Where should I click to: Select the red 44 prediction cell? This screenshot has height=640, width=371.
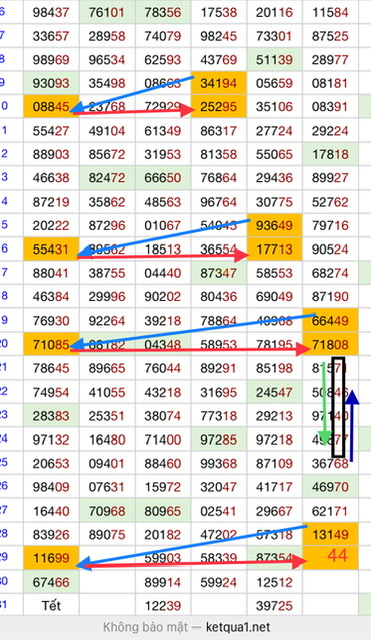(x=331, y=558)
